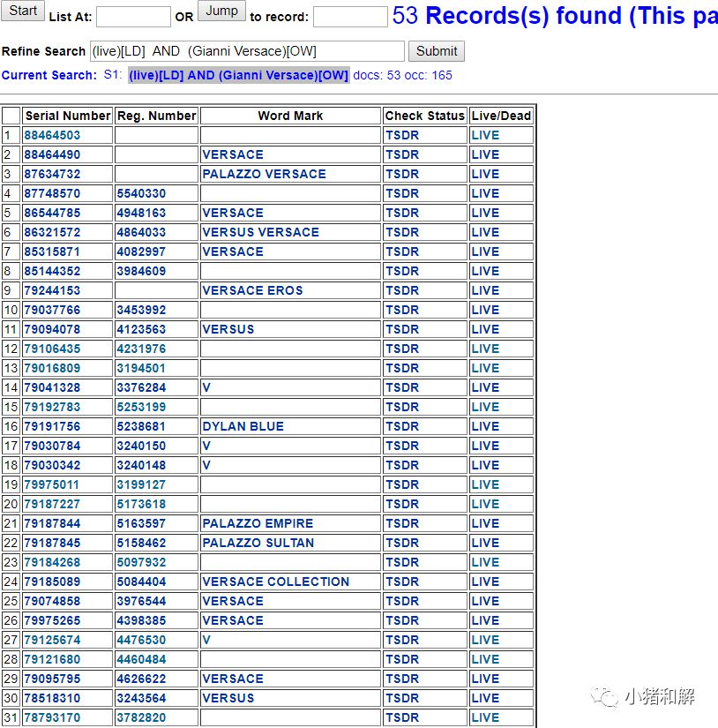Open registration number 4626622
Image resolution: width=718 pixels, height=728 pixels.
pyautogui.click(x=141, y=679)
